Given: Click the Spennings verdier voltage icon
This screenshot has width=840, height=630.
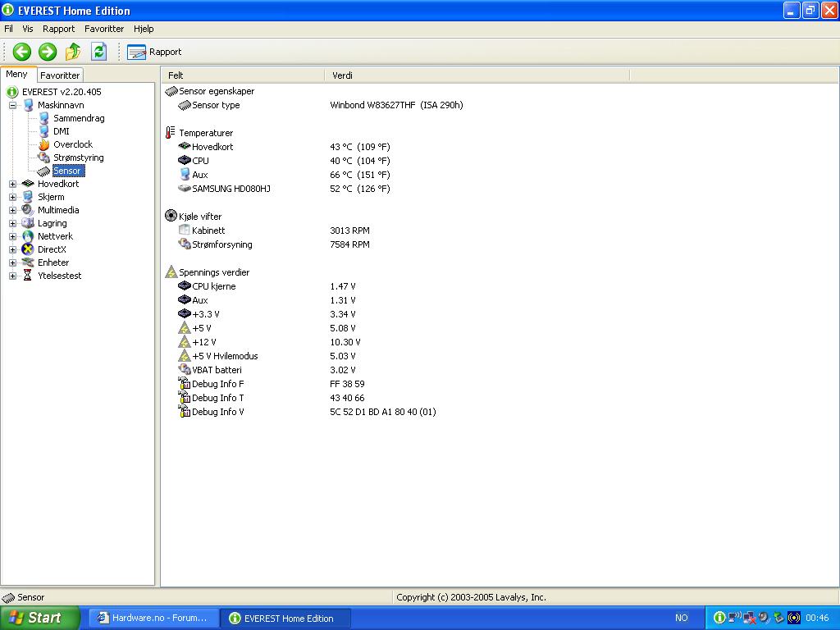Looking at the screenshot, I should [171, 272].
